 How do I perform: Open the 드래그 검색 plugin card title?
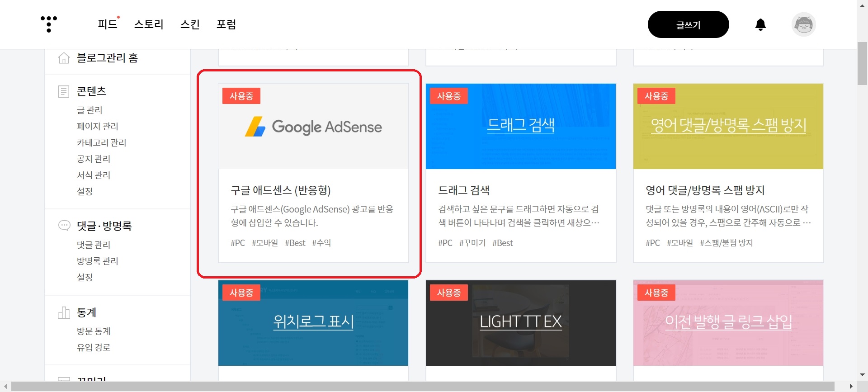point(464,190)
